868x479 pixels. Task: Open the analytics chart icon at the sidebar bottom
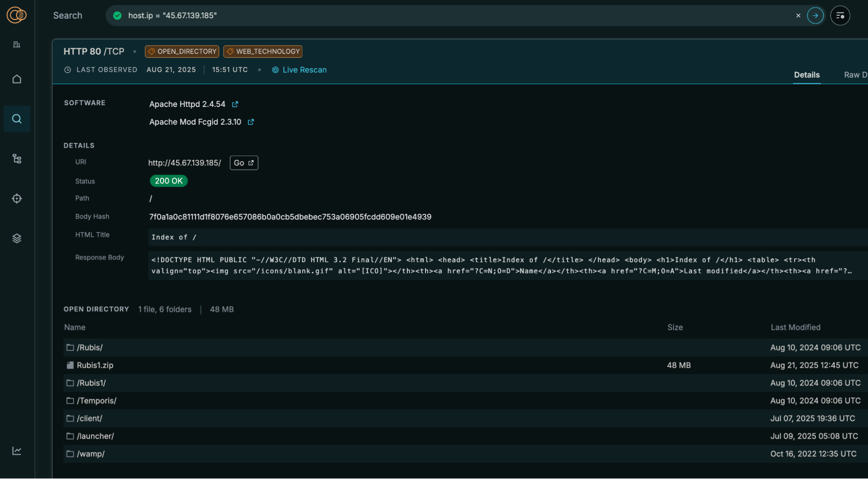point(17,451)
